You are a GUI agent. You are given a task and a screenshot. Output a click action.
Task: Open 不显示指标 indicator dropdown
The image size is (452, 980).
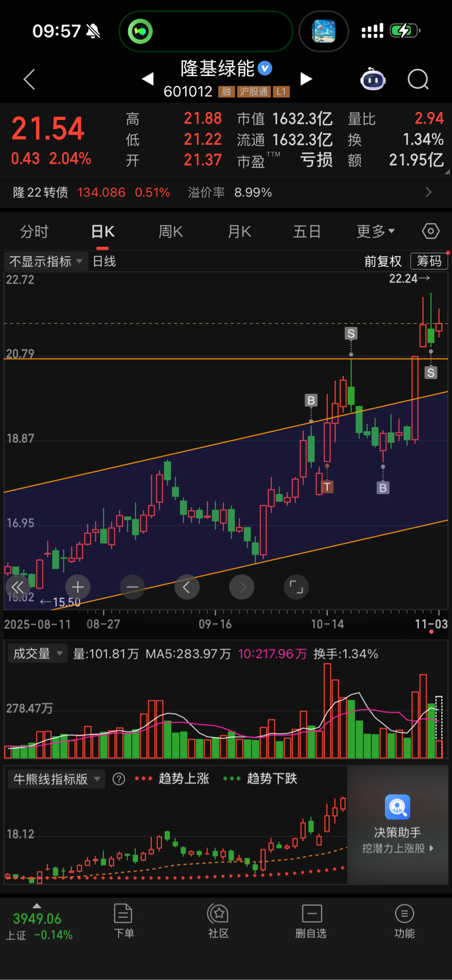[x=46, y=261]
